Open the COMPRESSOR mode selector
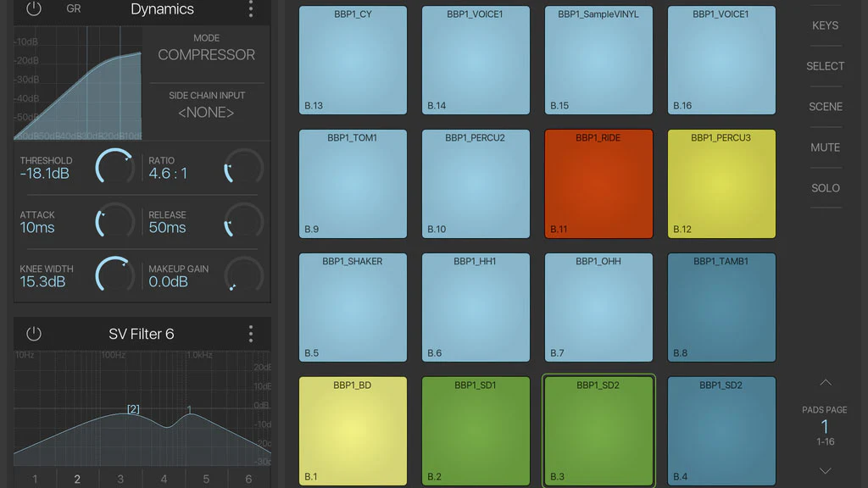This screenshot has height=488, width=868. point(206,54)
